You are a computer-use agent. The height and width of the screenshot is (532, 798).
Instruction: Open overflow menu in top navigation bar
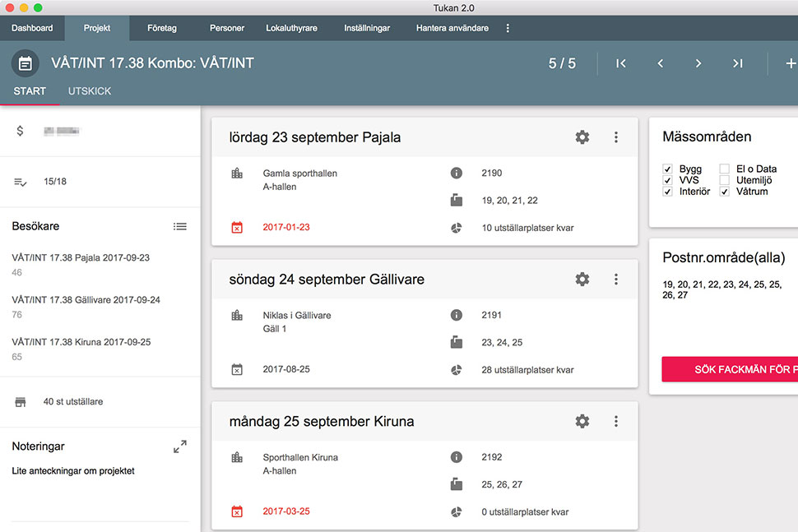point(508,28)
